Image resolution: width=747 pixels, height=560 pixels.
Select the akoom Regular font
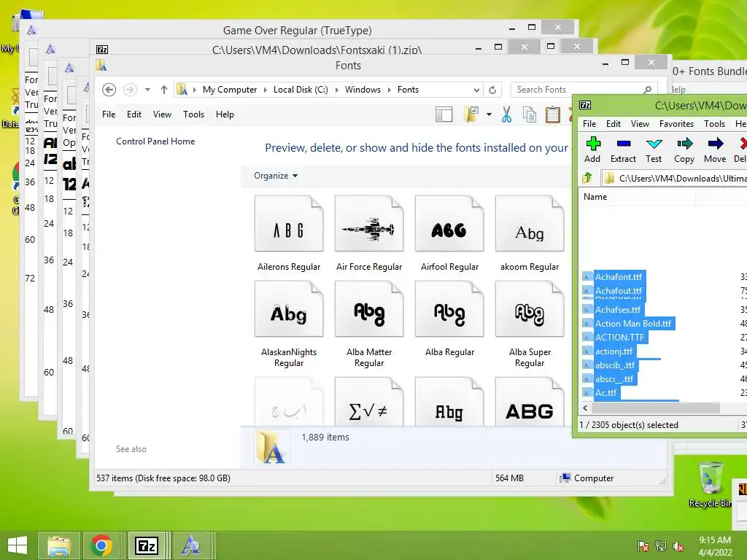[530, 233]
